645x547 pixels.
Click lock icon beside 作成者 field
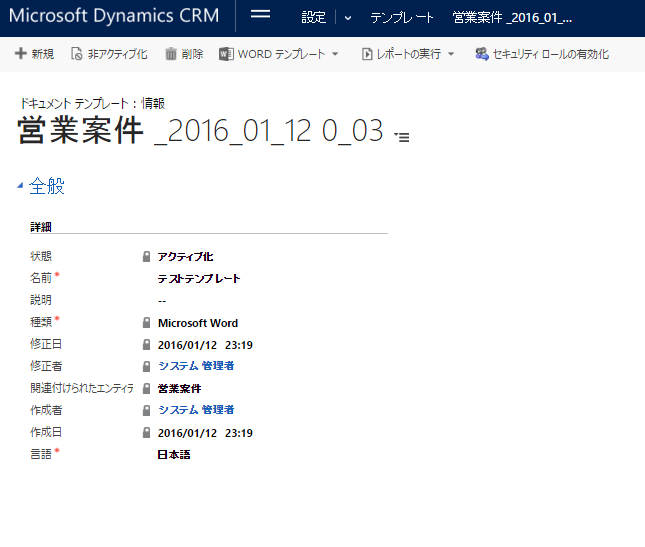(146, 410)
